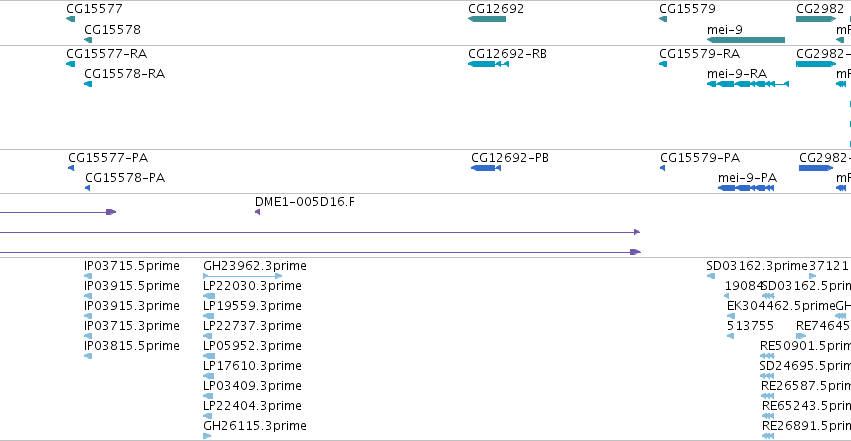Select the RE26891.5prim EST label
Screen dimensions: 851x441
coord(806,426)
